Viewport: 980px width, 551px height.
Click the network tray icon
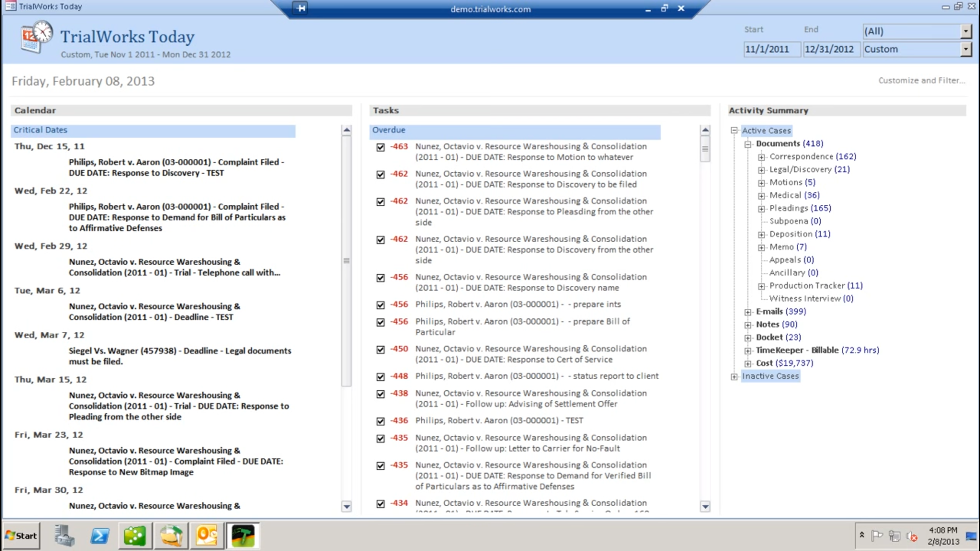(895, 536)
